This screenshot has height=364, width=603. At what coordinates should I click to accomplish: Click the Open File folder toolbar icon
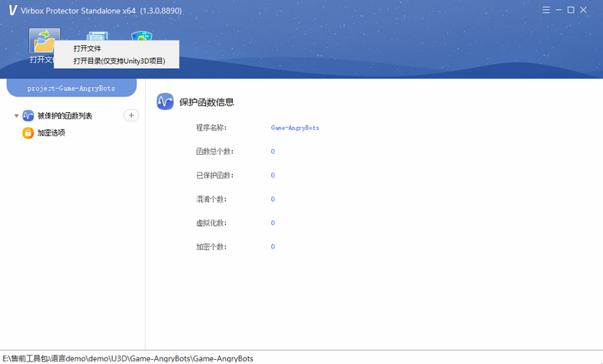coord(44,40)
